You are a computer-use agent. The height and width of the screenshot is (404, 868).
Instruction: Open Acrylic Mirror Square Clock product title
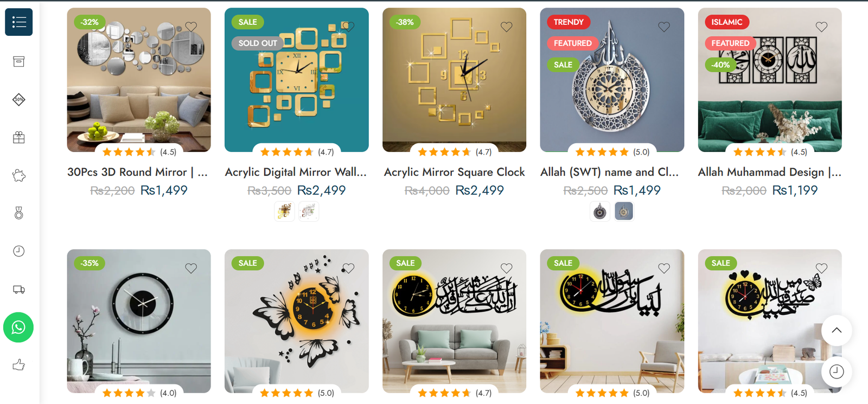(455, 172)
